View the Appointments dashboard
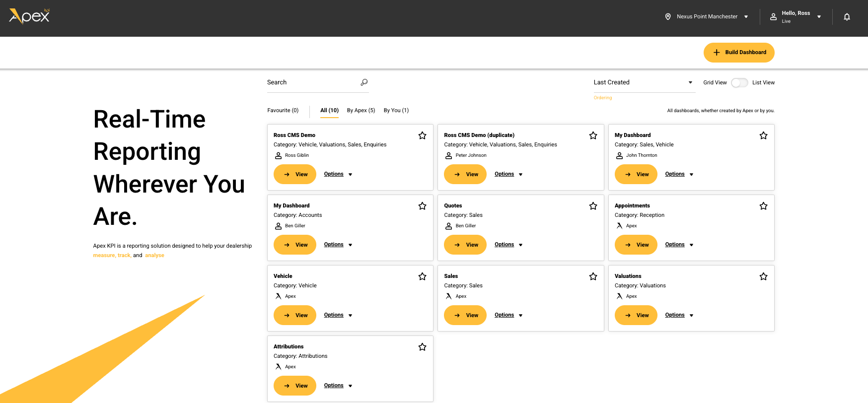Viewport: 868px width, 403px height. coord(636,245)
